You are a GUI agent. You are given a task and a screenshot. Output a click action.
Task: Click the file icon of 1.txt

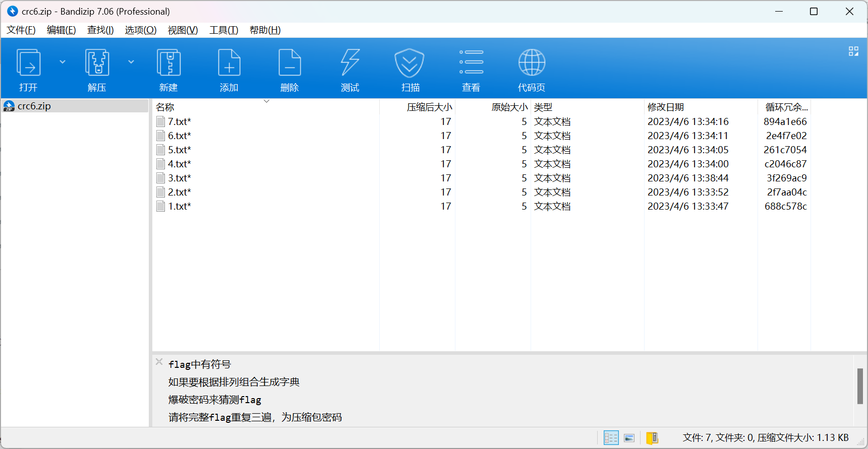click(161, 206)
